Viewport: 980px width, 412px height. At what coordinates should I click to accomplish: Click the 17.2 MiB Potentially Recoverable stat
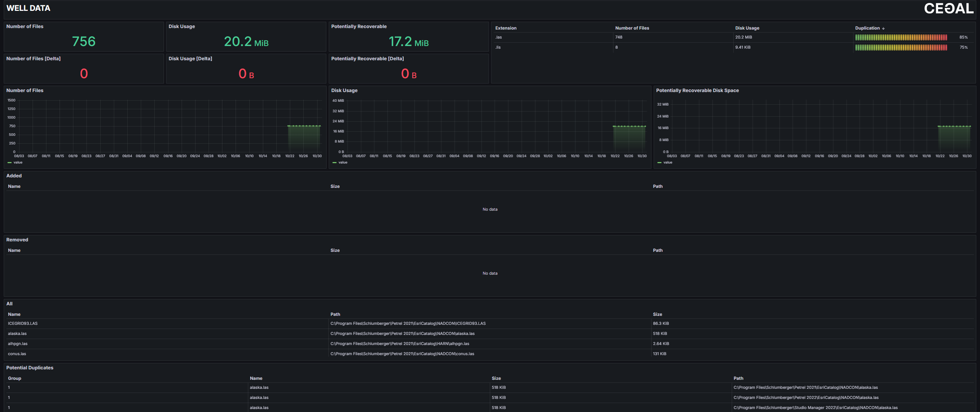408,41
